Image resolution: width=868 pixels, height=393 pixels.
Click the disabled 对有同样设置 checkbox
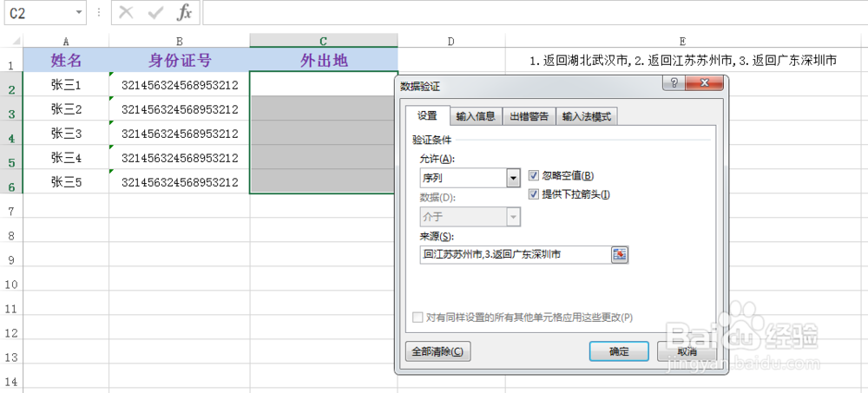[419, 318]
